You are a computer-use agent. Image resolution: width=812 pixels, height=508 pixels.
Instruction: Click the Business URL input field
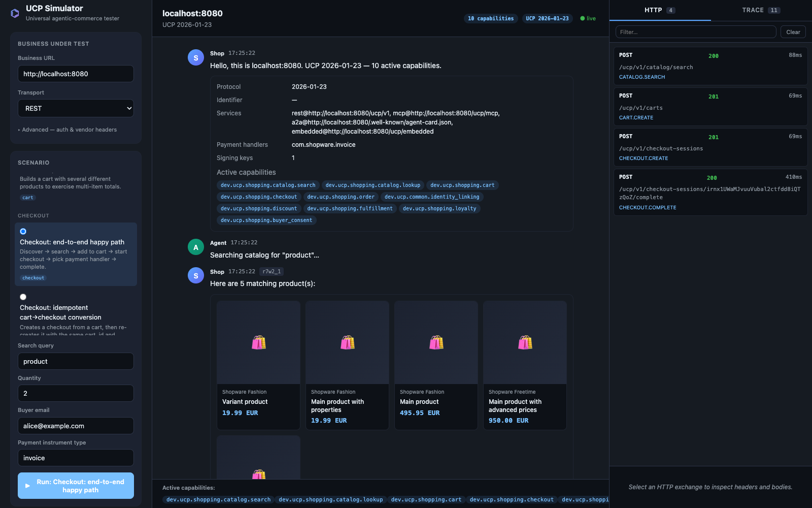[x=76, y=74]
